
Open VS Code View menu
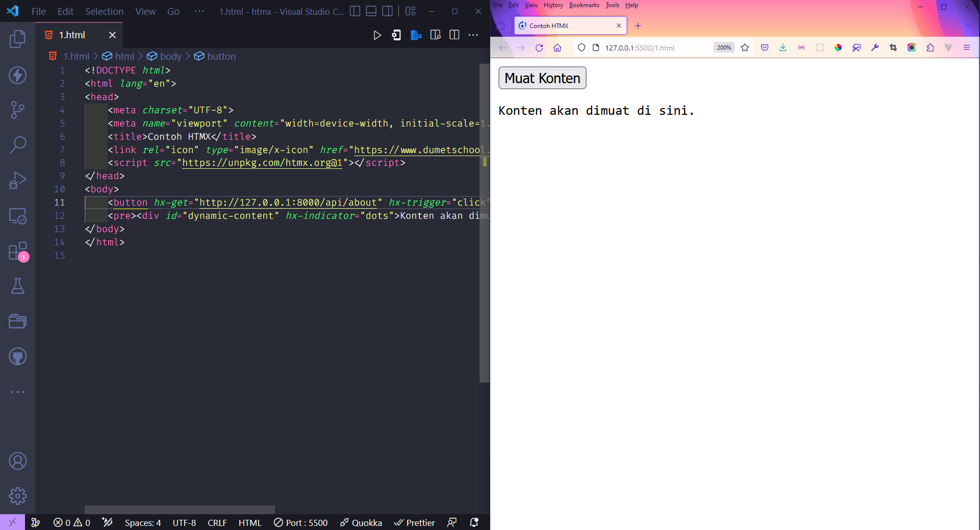point(145,11)
